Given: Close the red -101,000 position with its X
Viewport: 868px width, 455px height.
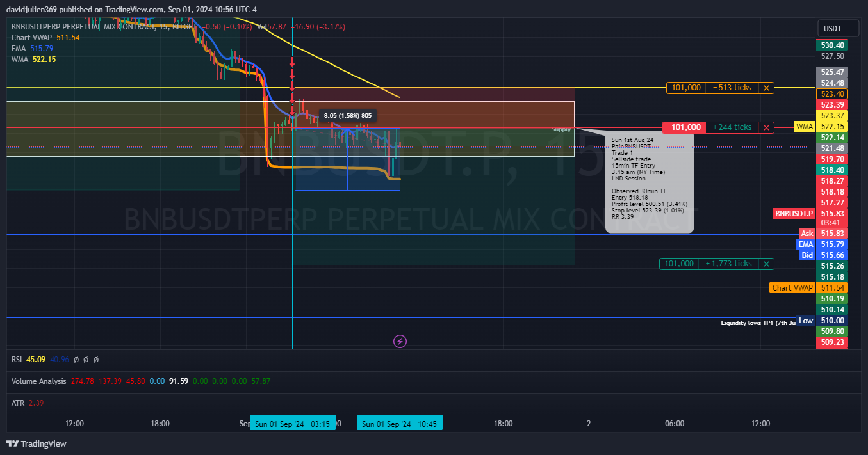Looking at the screenshot, I should [x=766, y=127].
